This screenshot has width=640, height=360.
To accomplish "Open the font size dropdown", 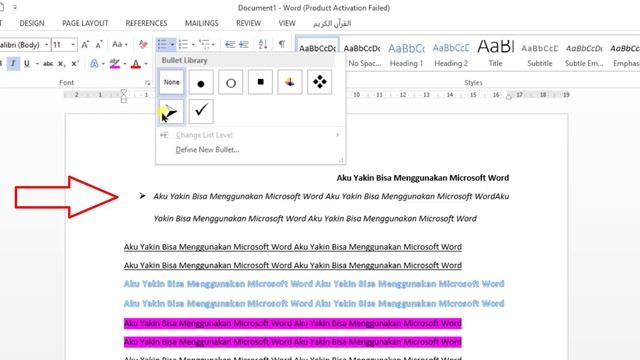I will point(73,44).
